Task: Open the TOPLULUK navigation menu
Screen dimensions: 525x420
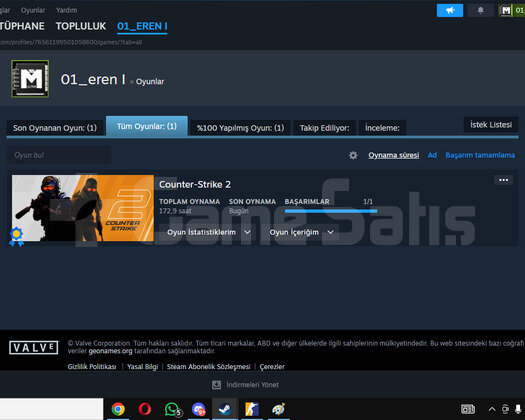Action: tap(81, 26)
